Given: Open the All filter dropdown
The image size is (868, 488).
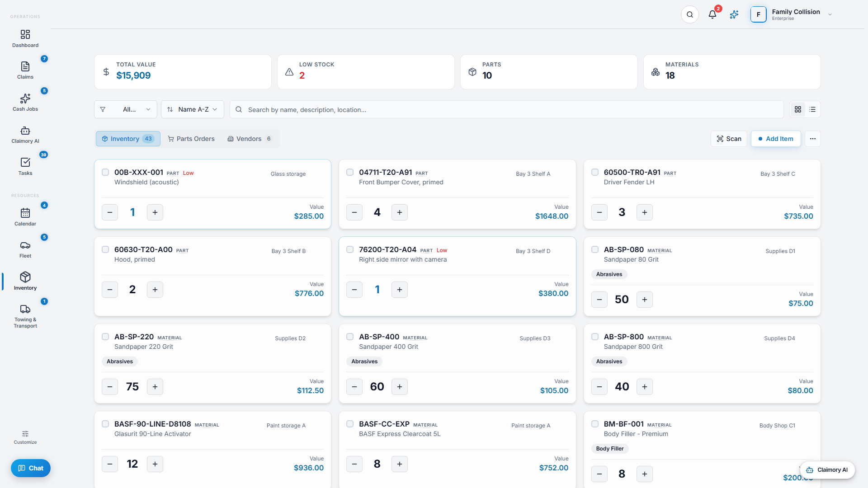Looking at the screenshot, I should click(x=126, y=109).
